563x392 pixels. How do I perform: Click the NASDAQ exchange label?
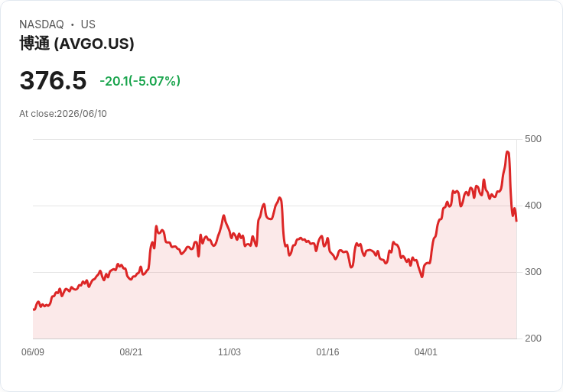coord(41,24)
